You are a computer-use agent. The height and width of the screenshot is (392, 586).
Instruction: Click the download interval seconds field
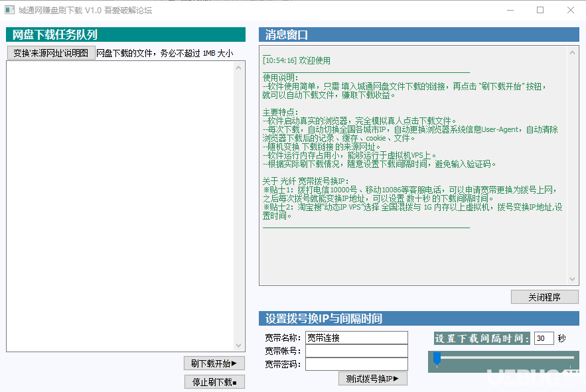click(x=544, y=338)
